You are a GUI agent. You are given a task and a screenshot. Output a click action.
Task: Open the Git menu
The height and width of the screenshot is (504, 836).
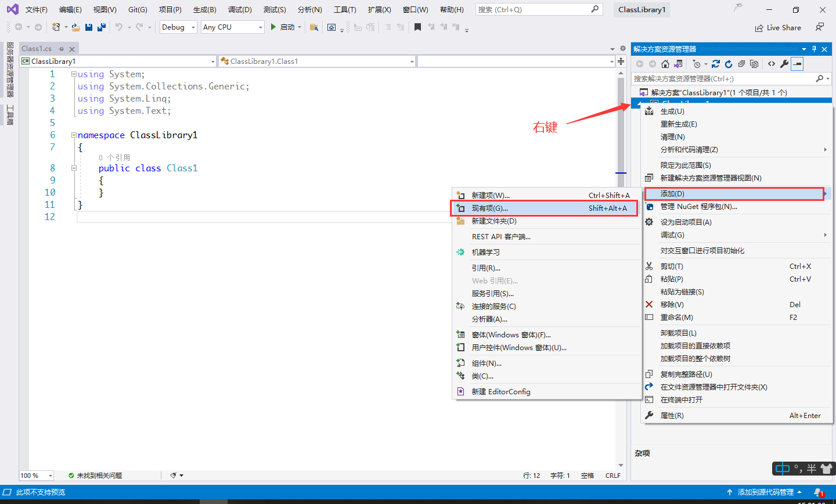click(138, 9)
